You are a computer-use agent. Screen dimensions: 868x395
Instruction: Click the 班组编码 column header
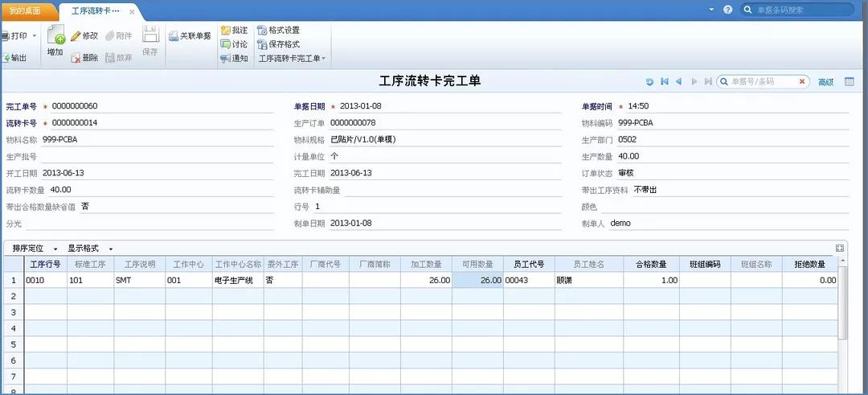pyautogui.click(x=706, y=264)
